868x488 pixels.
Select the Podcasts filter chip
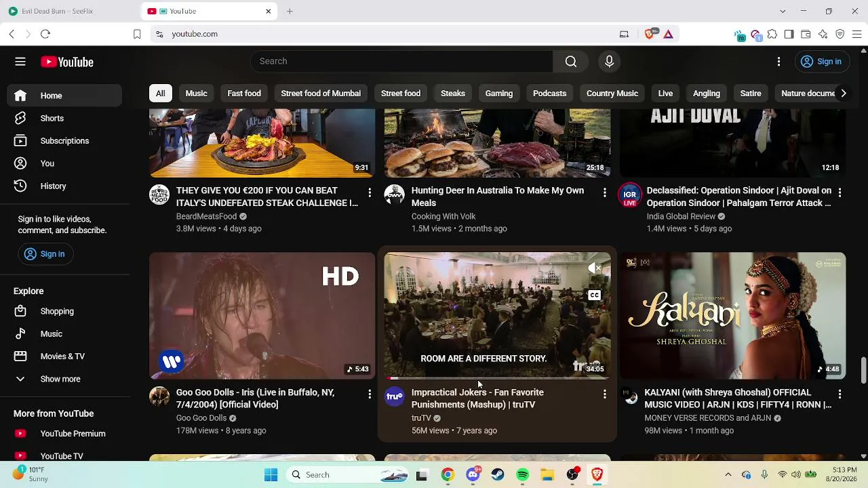tap(550, 94)
